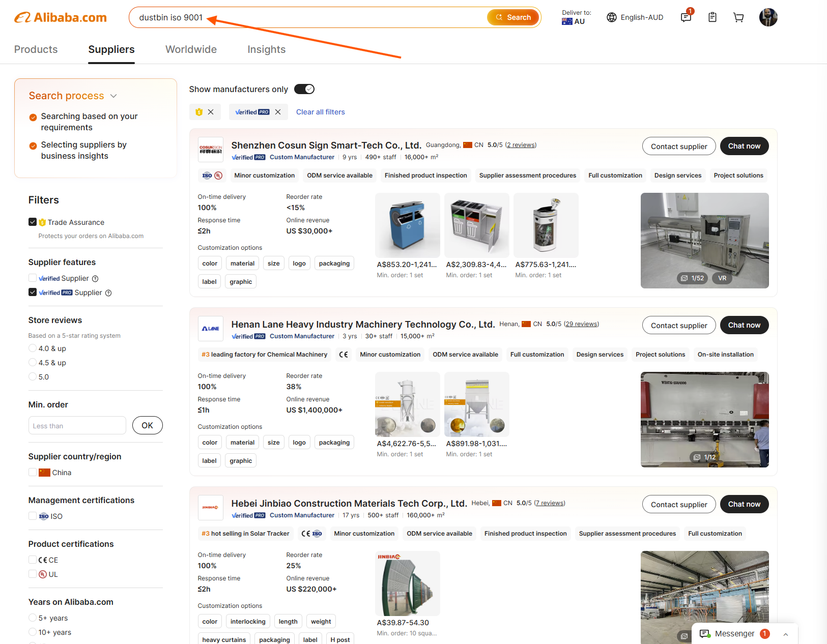Switch to the Insights tab
827x644 pixels.
267,49
